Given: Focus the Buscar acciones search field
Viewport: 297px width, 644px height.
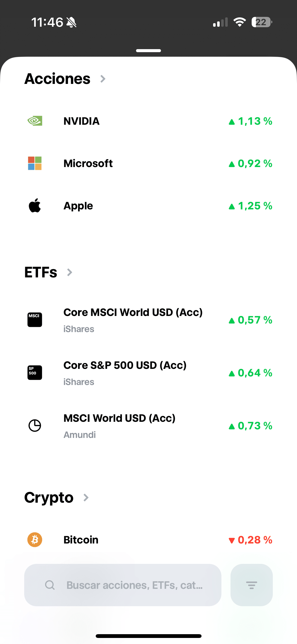Looking at the screenshot, I should (x=135, y=585).
